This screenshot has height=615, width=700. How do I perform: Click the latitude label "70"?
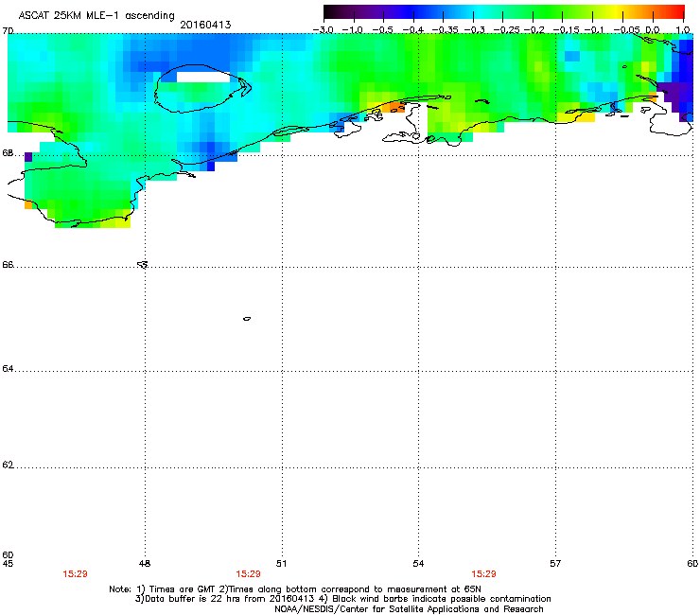(8, 31)
